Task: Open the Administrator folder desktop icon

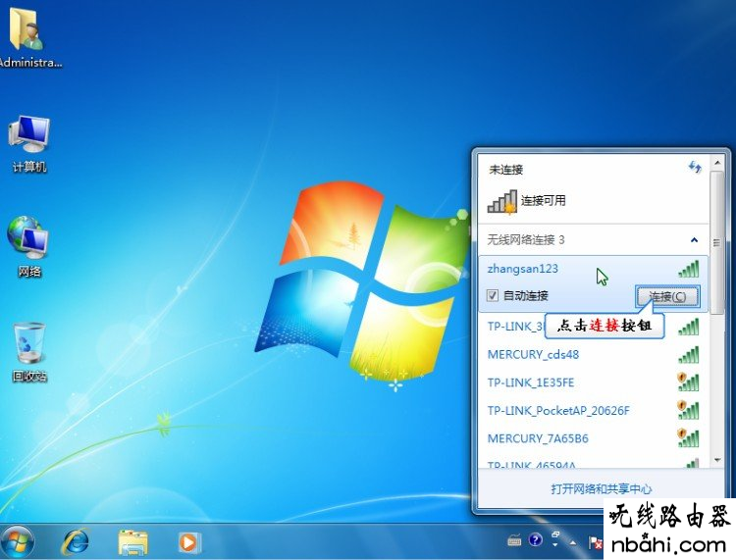Action: coord(27,37)
